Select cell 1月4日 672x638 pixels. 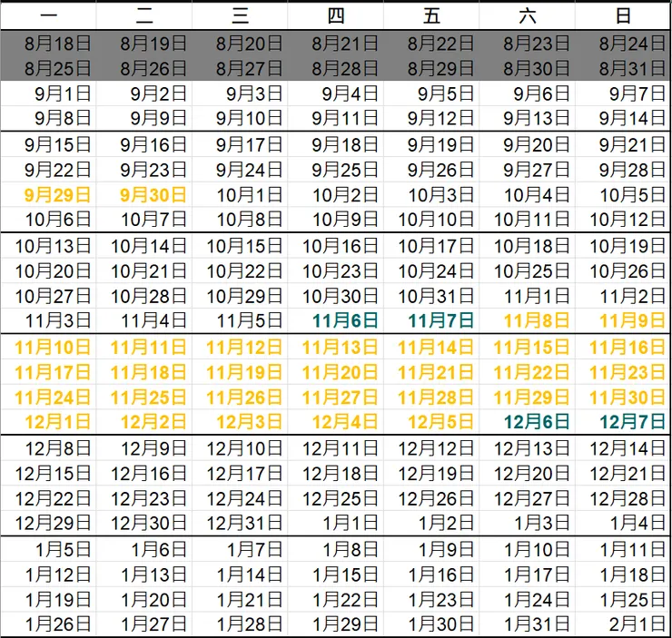click(x=623, y=523)
